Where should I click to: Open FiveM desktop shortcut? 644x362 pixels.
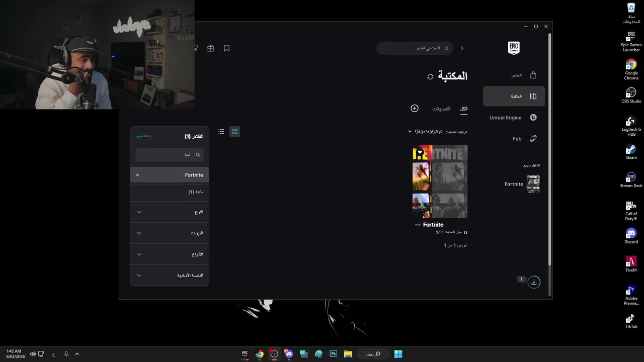(631, 264)
